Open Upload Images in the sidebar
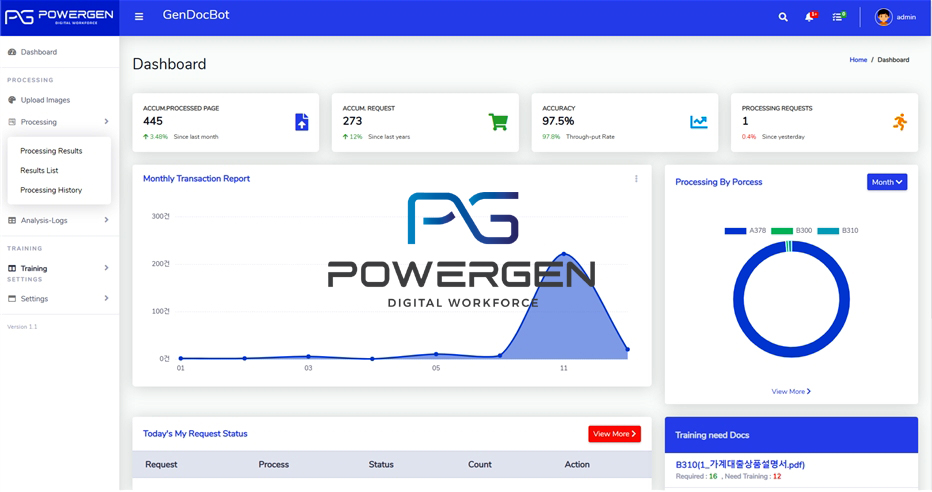932x492 pixels. 45,100
